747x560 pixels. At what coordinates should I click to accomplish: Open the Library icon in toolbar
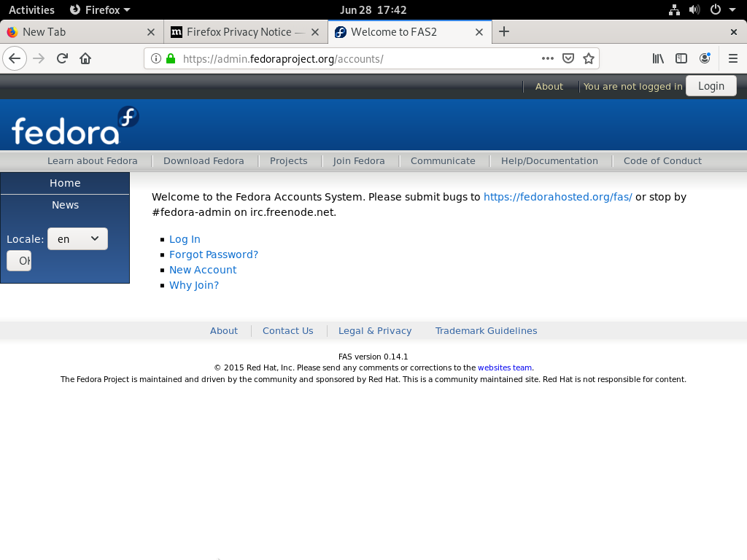tap(658, 58)
